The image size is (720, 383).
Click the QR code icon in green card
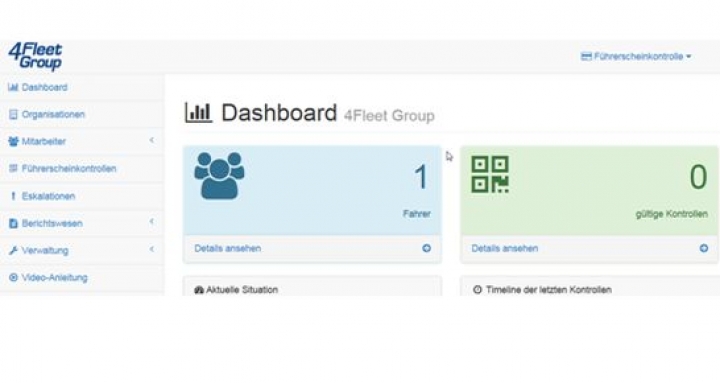pyautogui.click(x=490, y=174)
